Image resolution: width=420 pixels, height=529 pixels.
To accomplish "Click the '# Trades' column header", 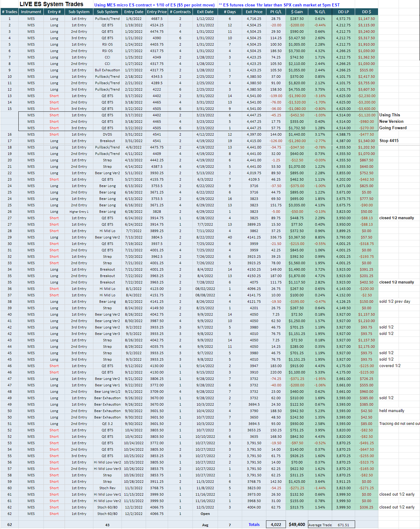I will pyautogui.click(x=9, y=12).
